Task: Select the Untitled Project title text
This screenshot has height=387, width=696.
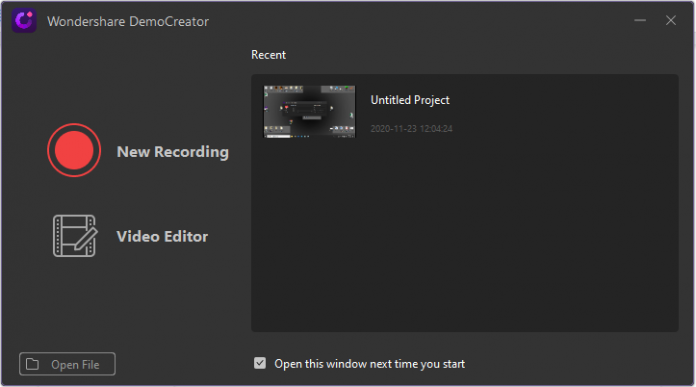Action: coord(410,100)
